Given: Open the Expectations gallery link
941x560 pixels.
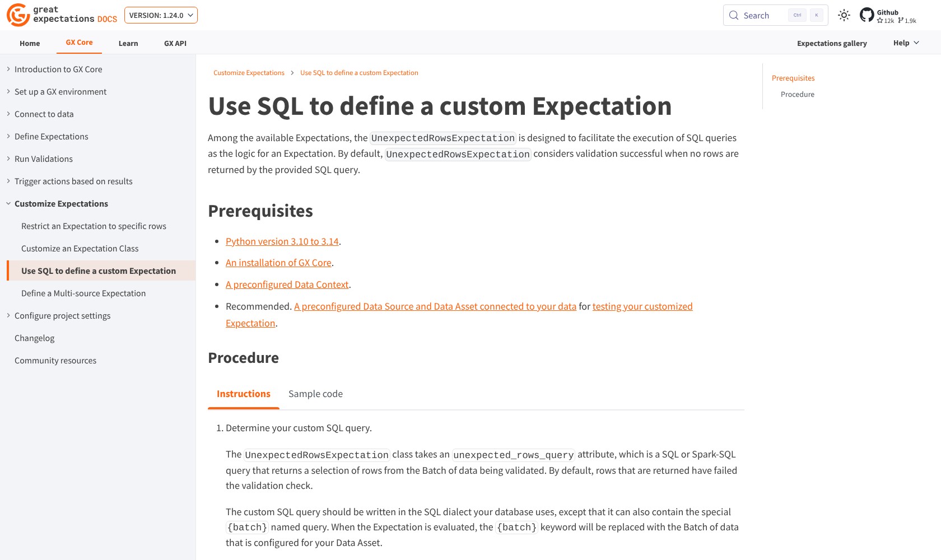Looking at the screenshot, I should tap(832, 43).
